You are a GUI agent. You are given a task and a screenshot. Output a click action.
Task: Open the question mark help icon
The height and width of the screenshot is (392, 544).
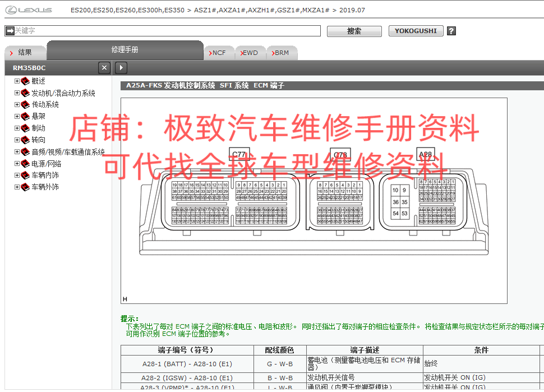click(x=451, y=31)
